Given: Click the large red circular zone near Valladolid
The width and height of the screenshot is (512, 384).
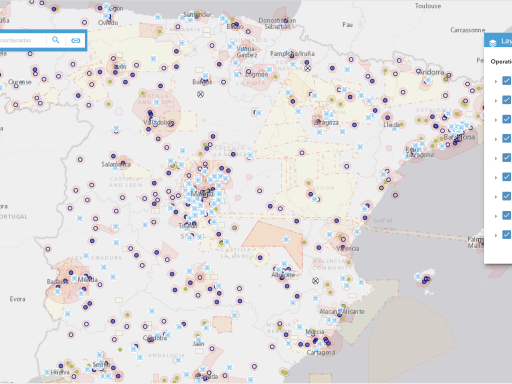Looking at the screenshot, I should point(157,108).
